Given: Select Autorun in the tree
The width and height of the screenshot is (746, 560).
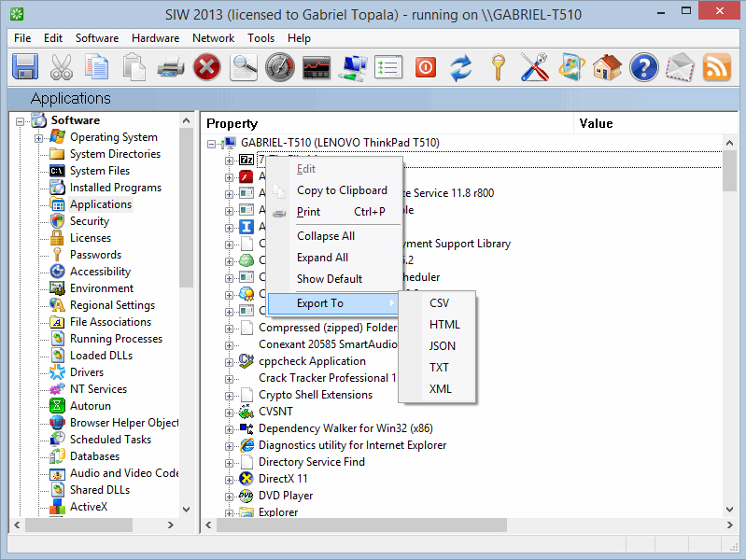Looking at the screenshot, I should (x=91, y=406).
